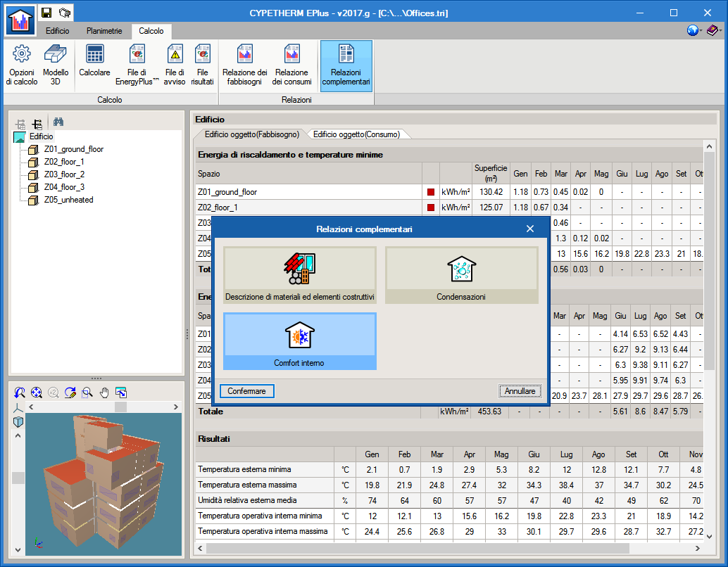This screenshot has width=728, height=567.
Task: Click red swatch in Z01_ground_floor row
Action: (x=431, y=192)
